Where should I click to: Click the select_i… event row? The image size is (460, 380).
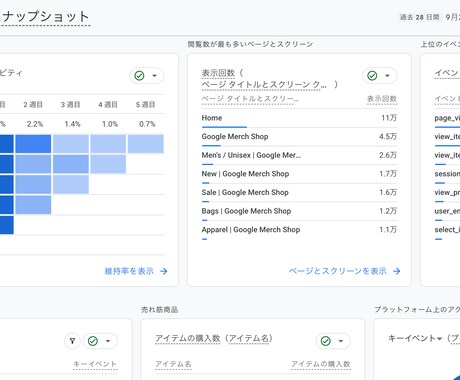[447, 230]
